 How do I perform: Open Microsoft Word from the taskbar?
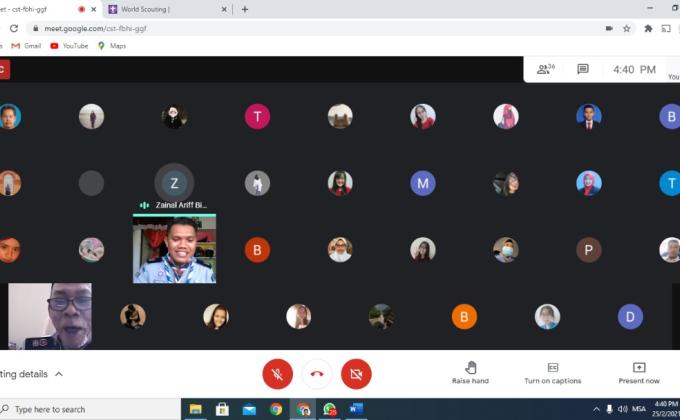point(356,409)
